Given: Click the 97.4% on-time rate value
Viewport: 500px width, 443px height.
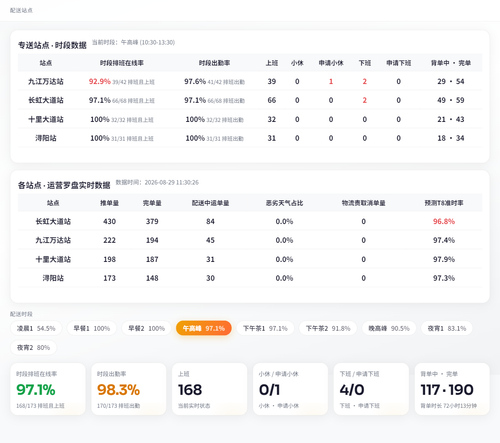Looking at the screenshot, I should click(444, 240).
